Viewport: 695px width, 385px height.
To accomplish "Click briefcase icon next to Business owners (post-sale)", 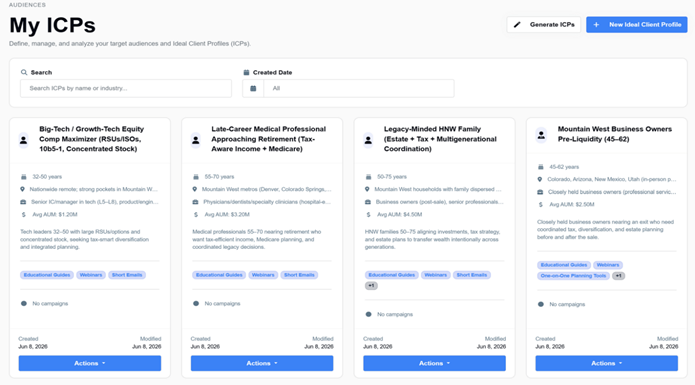I will [x=367, y=202].
